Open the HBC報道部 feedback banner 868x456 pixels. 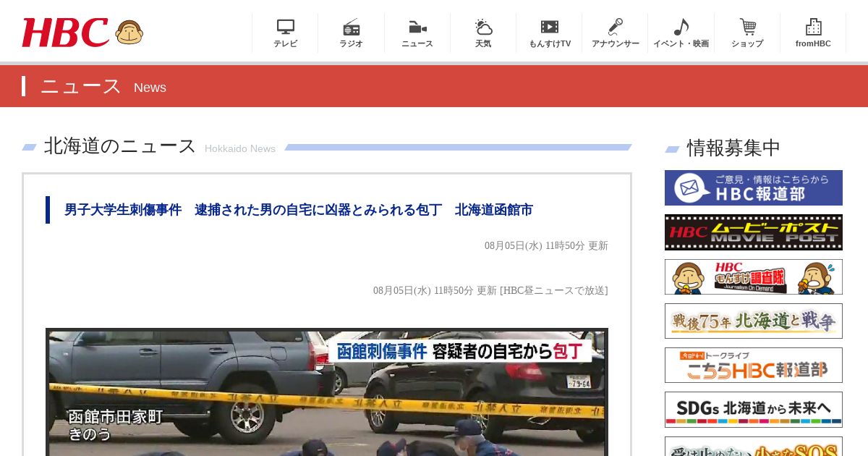[x=754, y=187]
